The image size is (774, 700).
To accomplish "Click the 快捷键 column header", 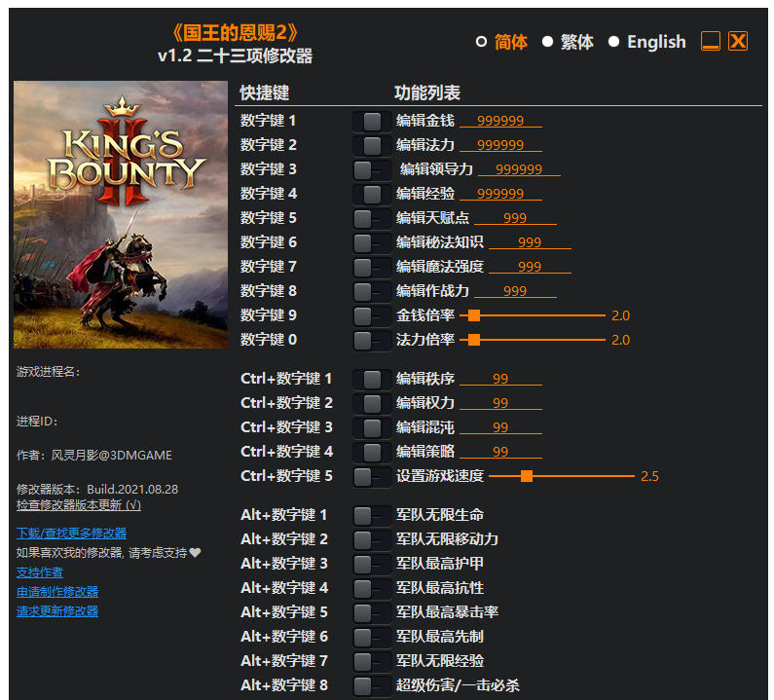I will [x=264, y=92].
